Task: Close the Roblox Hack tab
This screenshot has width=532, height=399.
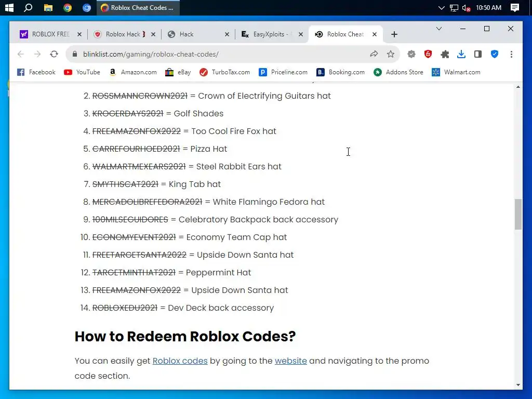Action: [x=153, y=34]
